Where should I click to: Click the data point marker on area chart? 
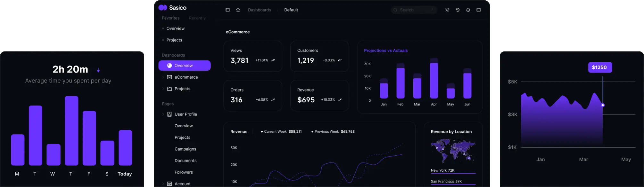tap(603, 105)
